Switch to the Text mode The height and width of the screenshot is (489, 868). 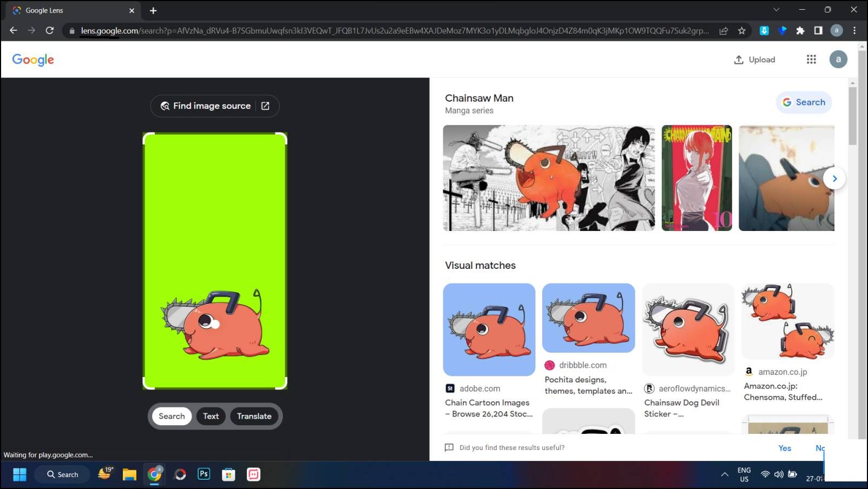coord(211,416)
